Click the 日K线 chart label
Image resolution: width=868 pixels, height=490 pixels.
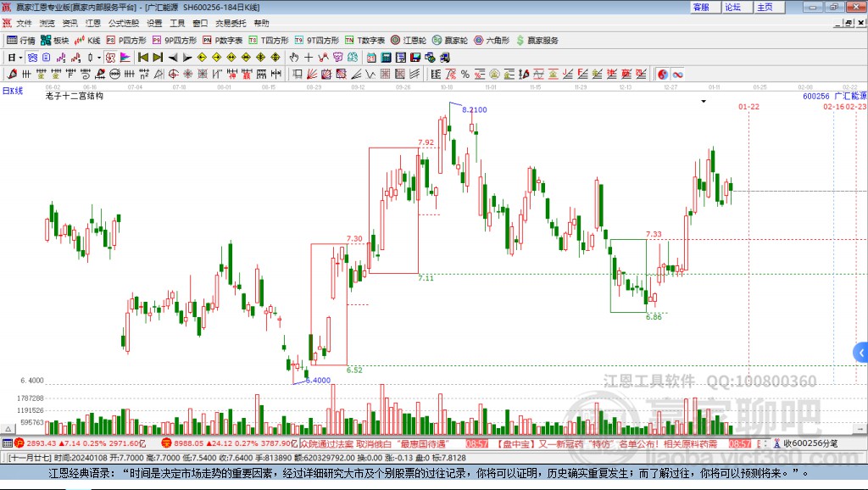[13, 91]
